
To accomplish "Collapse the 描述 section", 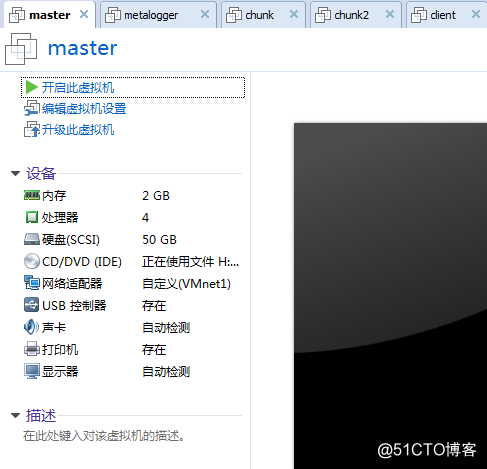I will (x=15, y=415).
